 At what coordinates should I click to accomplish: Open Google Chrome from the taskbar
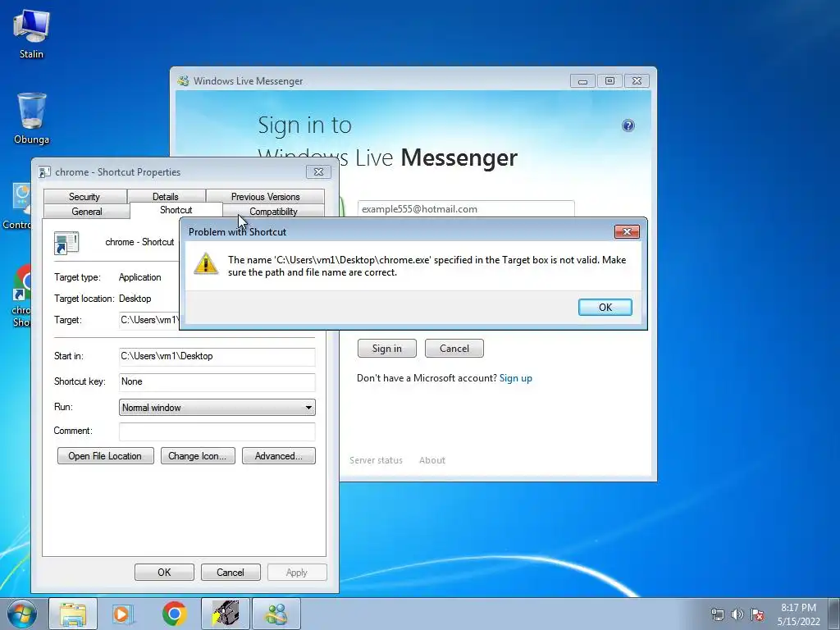pos(174,614)
